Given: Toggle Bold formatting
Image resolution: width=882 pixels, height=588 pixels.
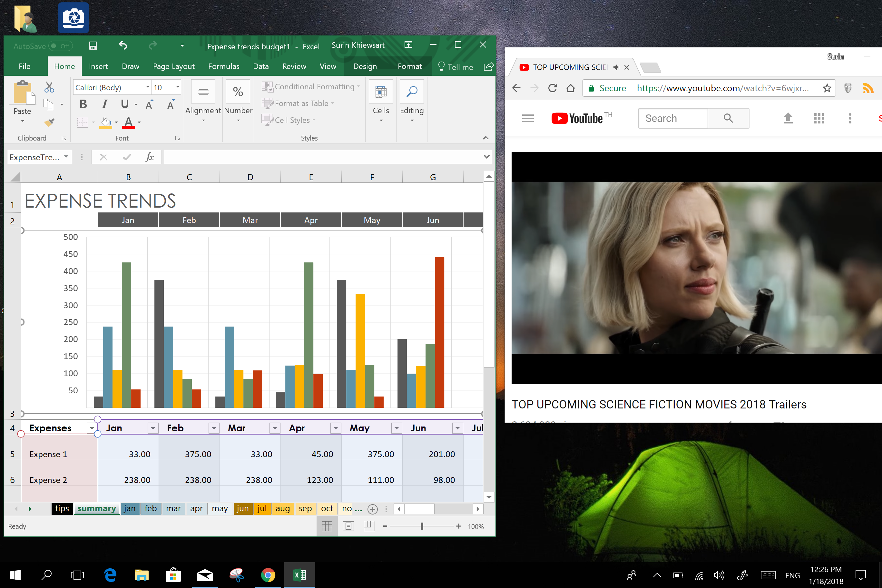Looking at the screenshot, I should tap(83, 104).
